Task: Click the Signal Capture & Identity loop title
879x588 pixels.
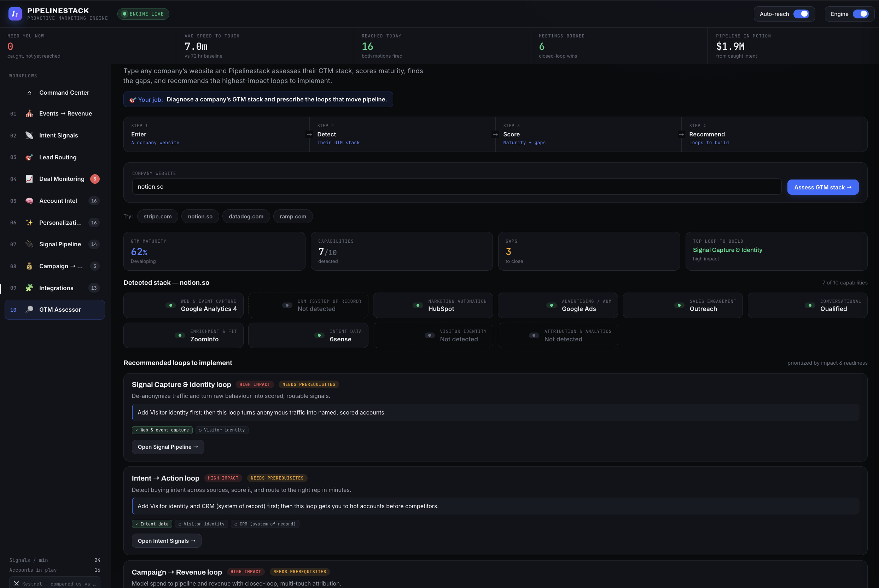Action: (x=181, y=385)
